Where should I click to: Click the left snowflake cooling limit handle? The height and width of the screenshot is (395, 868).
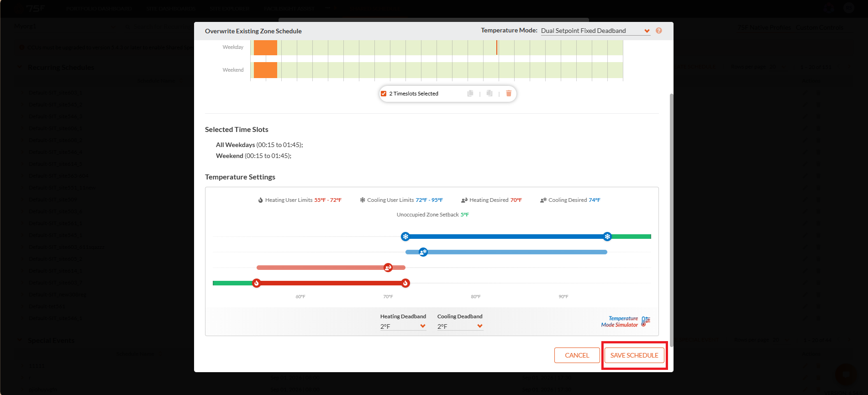(405, 237)
